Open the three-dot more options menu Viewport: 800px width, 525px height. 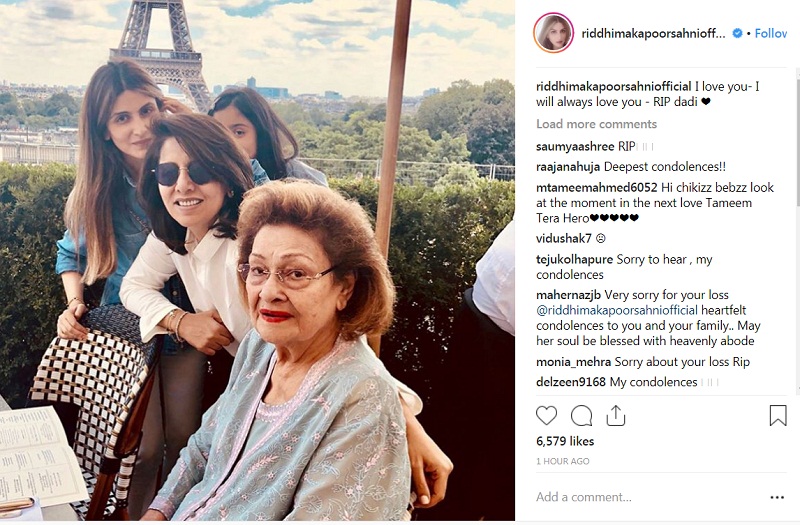pyautogui.click(x=777, y=497)
